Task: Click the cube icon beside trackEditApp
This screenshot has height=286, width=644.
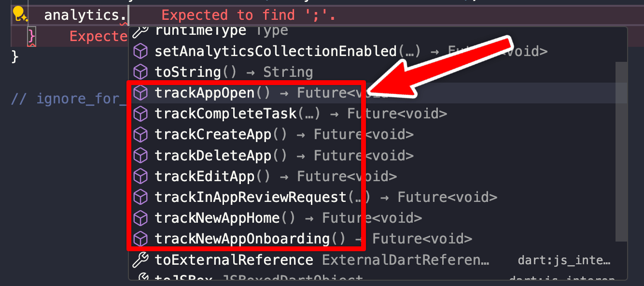Action: 140,176
